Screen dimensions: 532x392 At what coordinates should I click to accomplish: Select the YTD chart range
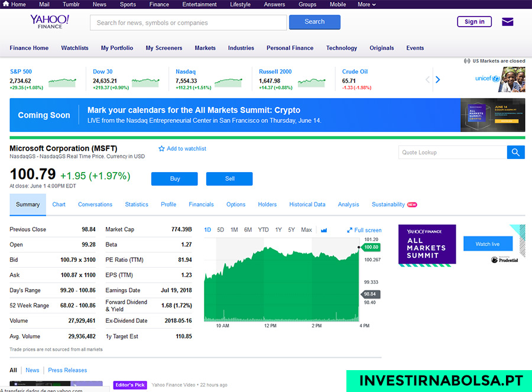click(x=263, y=230)
